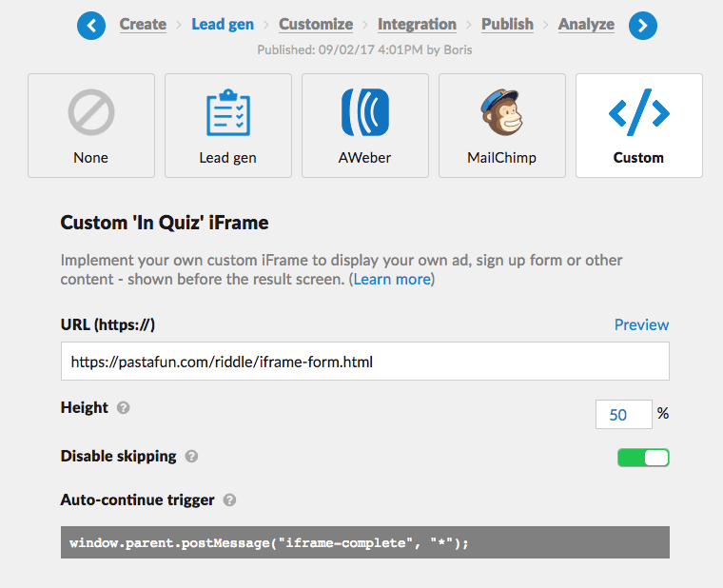
Task: Choose the Custom code card
Action: [x=639, y=126]
